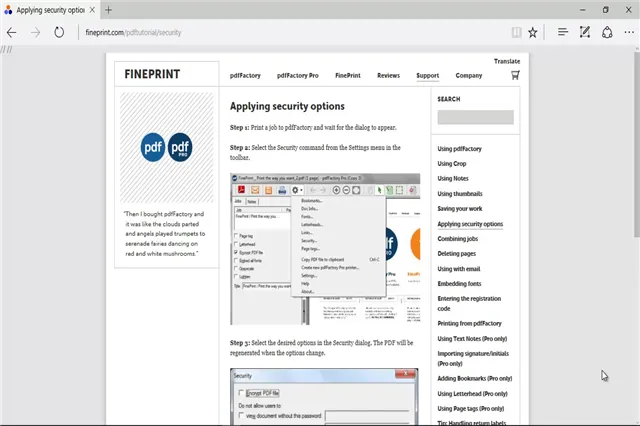Open Using Page tags (Pro only) link
The width and height of the screenshot is (640, 426).
tap(471, 408)
